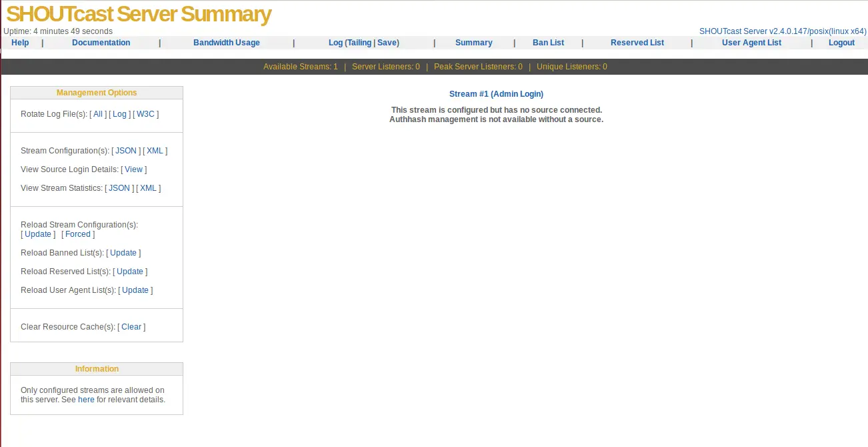Click the Information panel header
Image resolution: width=868 pixels, height=447 pixels.
(x=97, y=369)
